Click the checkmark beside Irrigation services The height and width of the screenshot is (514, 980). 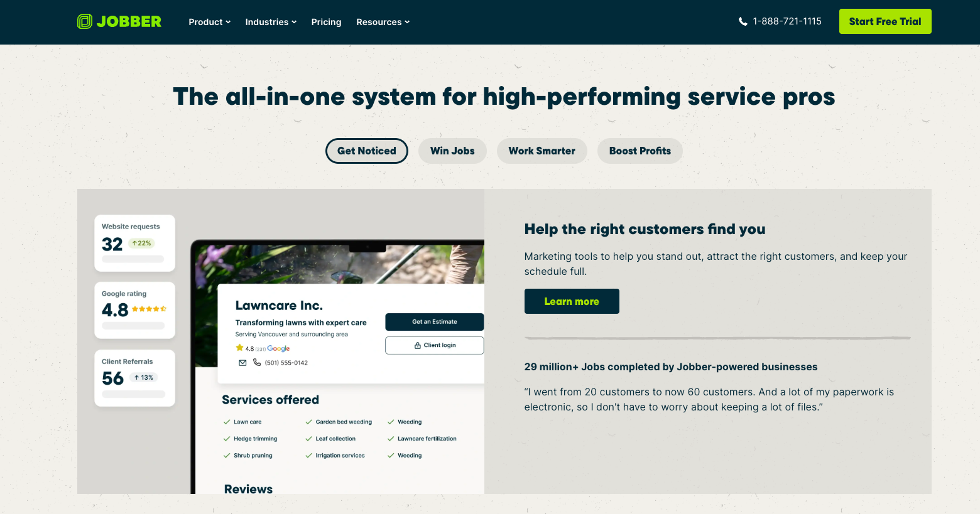308,456
